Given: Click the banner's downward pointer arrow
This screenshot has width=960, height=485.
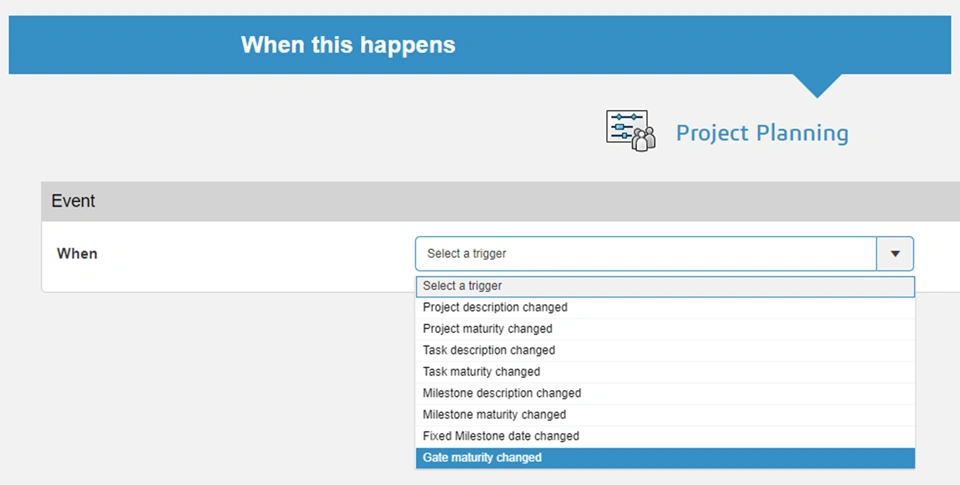Looking at the screenshot, I should (817, 85).
